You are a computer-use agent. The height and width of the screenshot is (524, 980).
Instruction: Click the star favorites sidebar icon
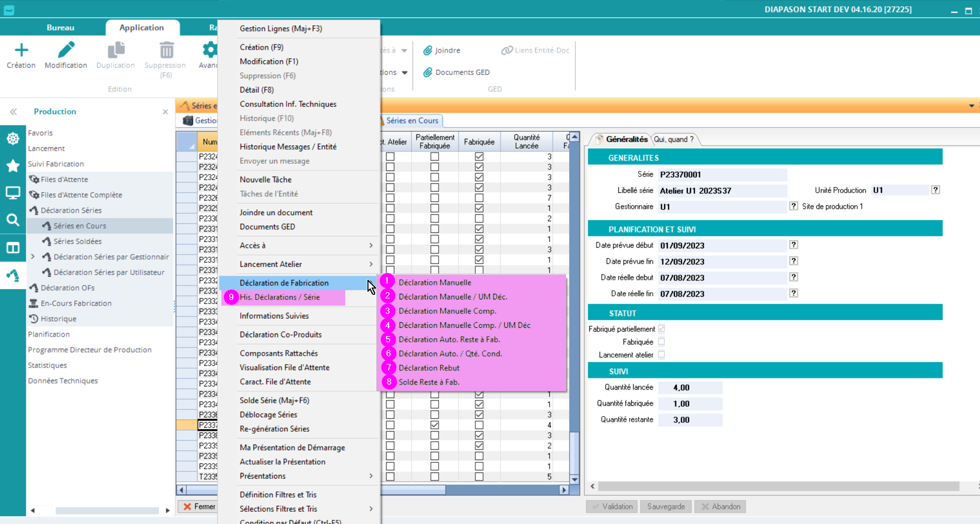[x=13, y=166]
